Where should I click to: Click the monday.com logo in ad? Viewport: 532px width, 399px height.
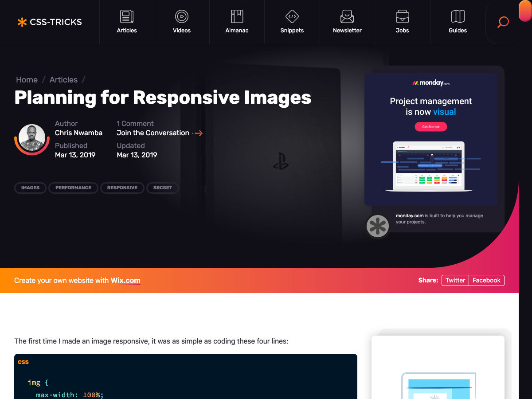click(431, 83)
